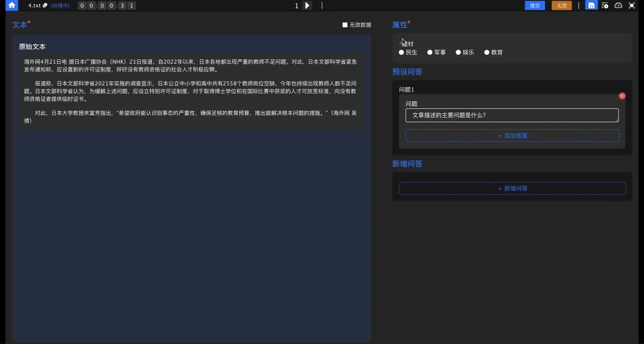The height and width of the screenshot is (344, 644).
Task: Select the 民生 radio option
Action: pyautogui.click(x=401, y=52)
